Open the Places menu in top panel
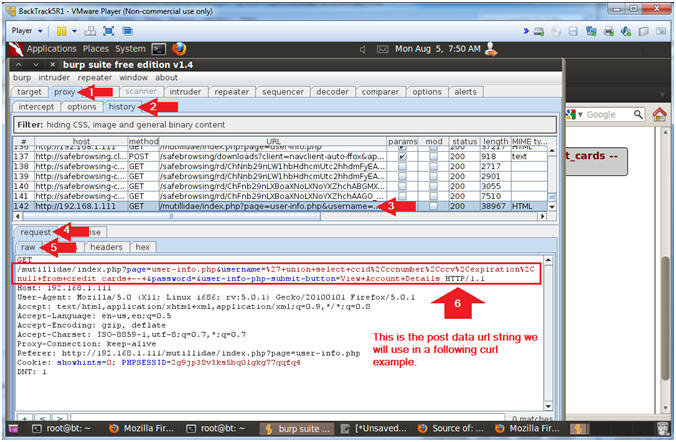This screenshot has height=442, width=676. coord(96,49)
